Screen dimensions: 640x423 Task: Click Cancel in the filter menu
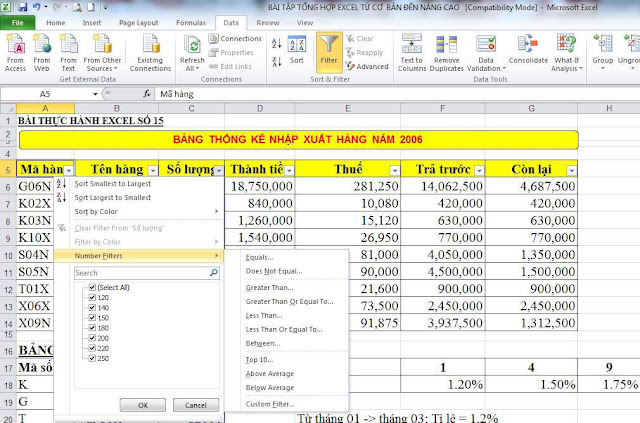coord(196,405)
